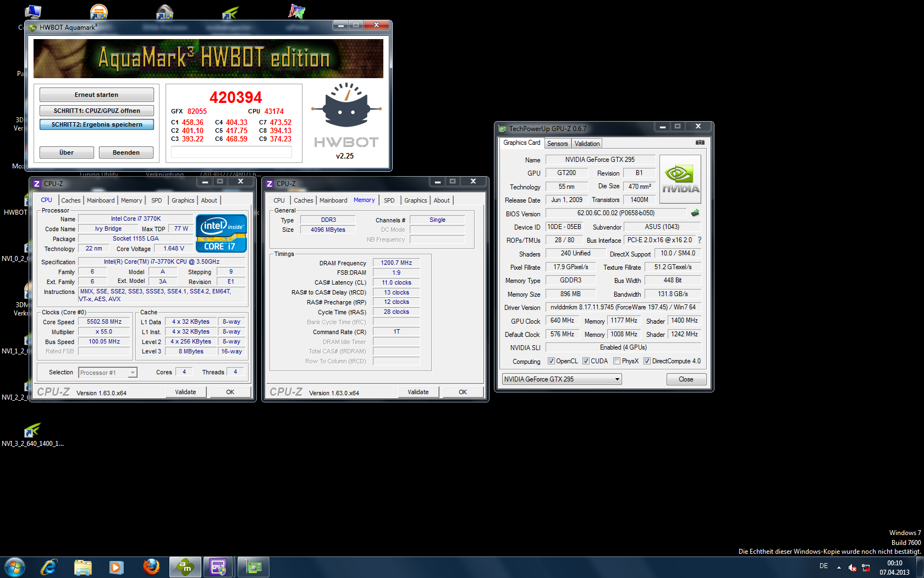
Task: Toggle the CUDA checkbox
Action: tap(586, 361)
